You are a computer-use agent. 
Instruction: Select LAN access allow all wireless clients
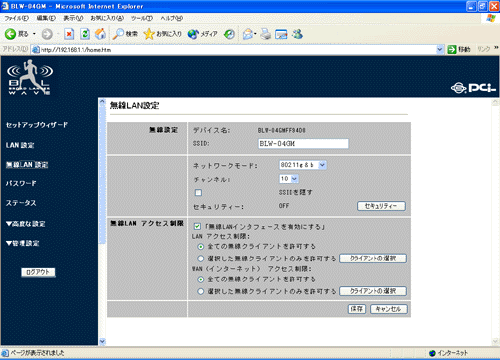[x=201, y=247]
